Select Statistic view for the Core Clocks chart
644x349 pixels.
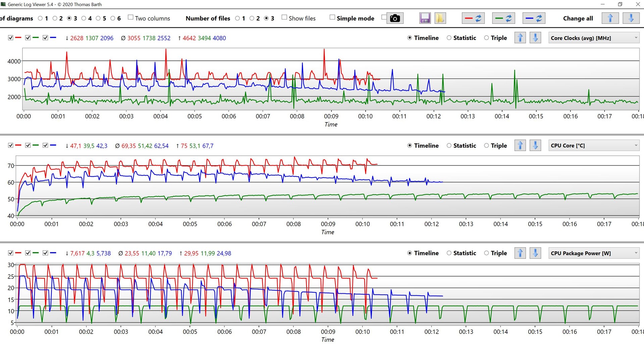point(449,38)
